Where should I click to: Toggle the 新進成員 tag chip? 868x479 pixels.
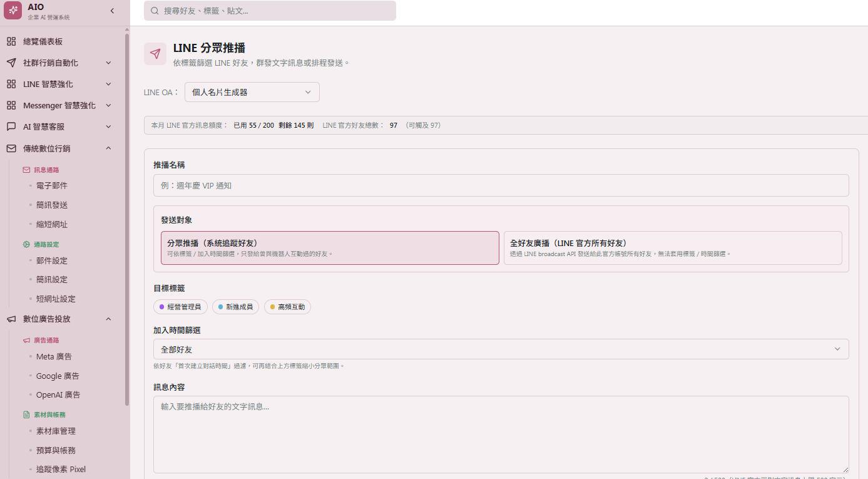pyautogui.click(x=235, y=307)
